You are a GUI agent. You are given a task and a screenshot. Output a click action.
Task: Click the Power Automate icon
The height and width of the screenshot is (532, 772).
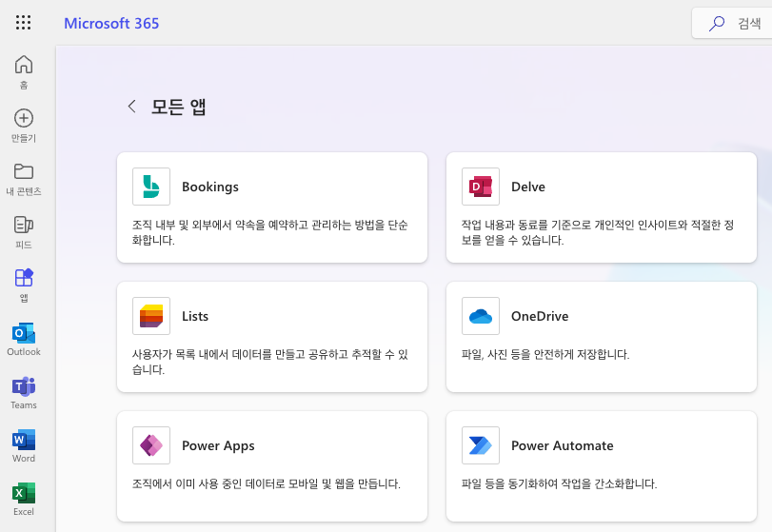pyautogui.click(x=481, y=445)
